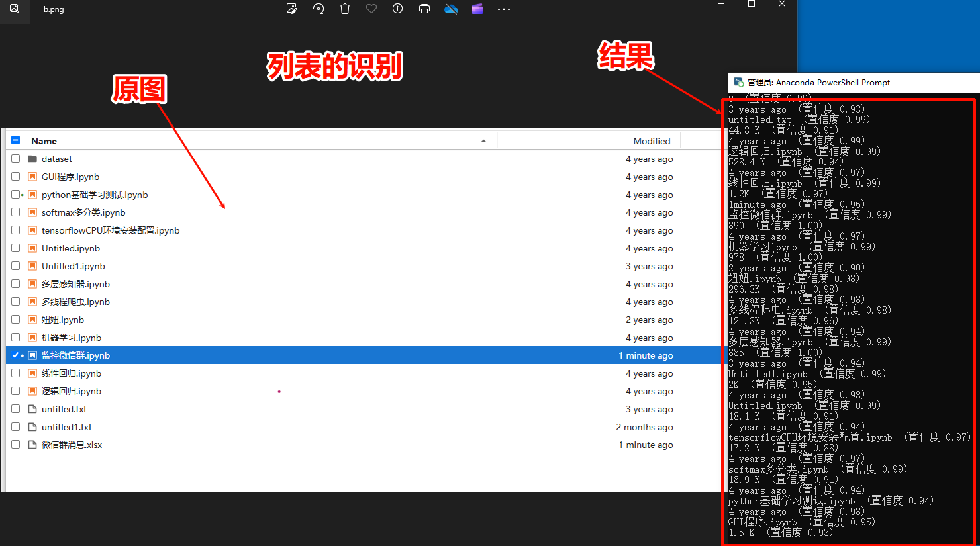Click the Print icon
Image resolution: width=980 pixels, height=546 pixels.
click(424, 9)
